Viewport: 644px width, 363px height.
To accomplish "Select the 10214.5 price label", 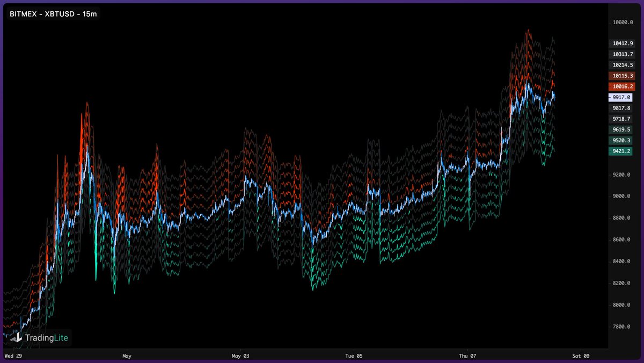I will coord(621,65).
